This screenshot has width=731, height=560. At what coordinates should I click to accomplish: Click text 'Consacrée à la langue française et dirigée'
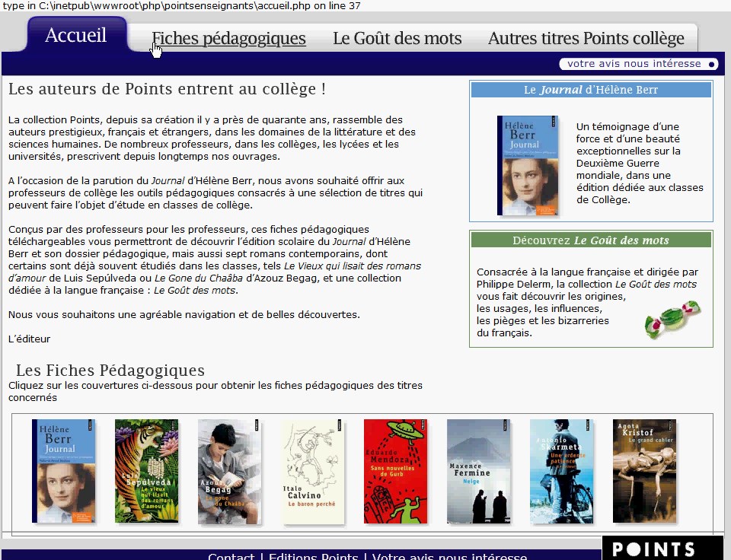coord(586,302)
